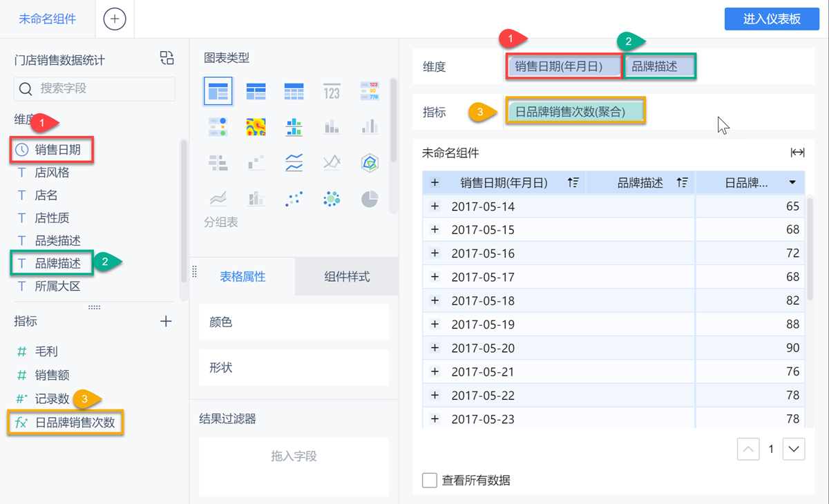This screenshot has width=829, height=504.
Task: Go to previous table page
Action: click(748, 449)
